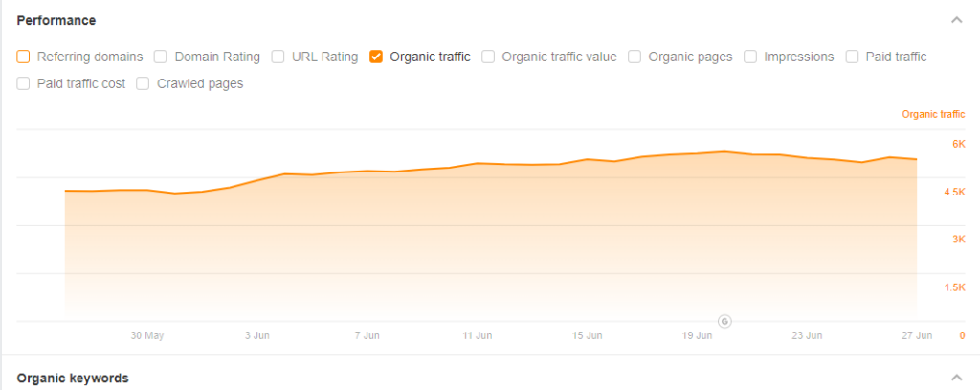Check the Impressions option

[x=750, y=57]
